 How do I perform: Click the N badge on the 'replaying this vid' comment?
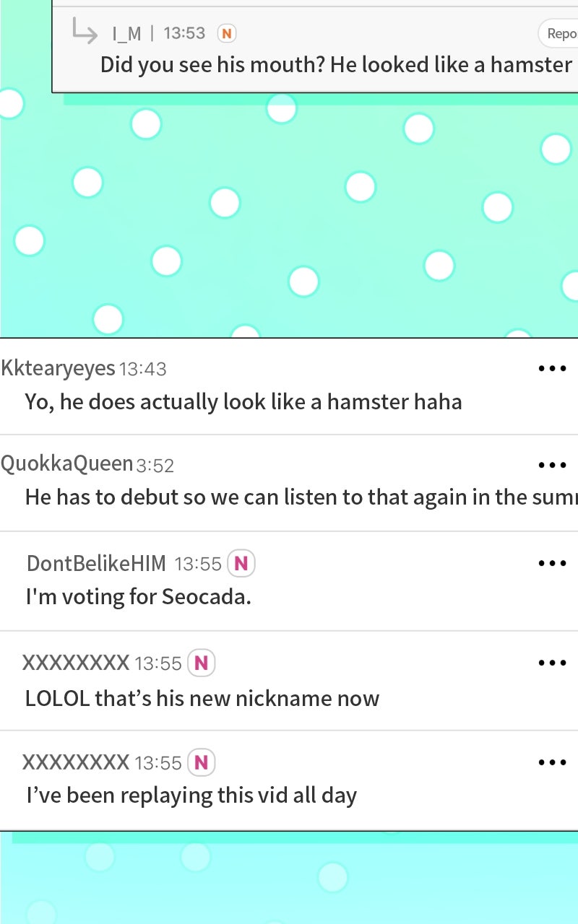pyautogui.click(x=201, y=762)
